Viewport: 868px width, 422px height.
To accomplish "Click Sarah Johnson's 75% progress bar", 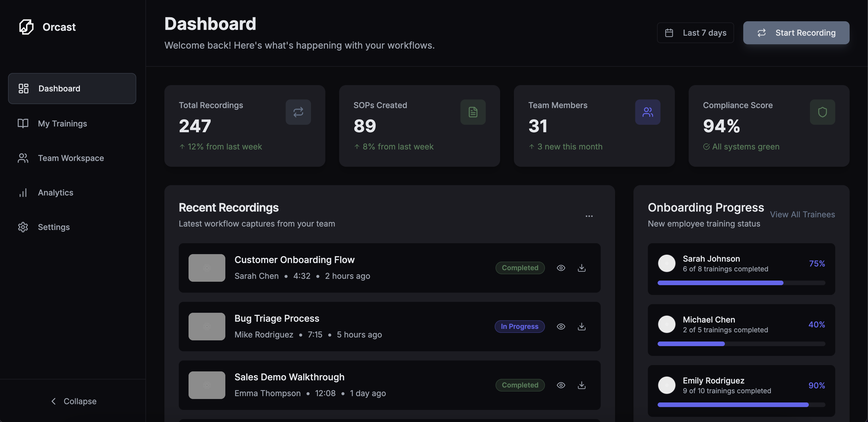I will coord(741,283).
